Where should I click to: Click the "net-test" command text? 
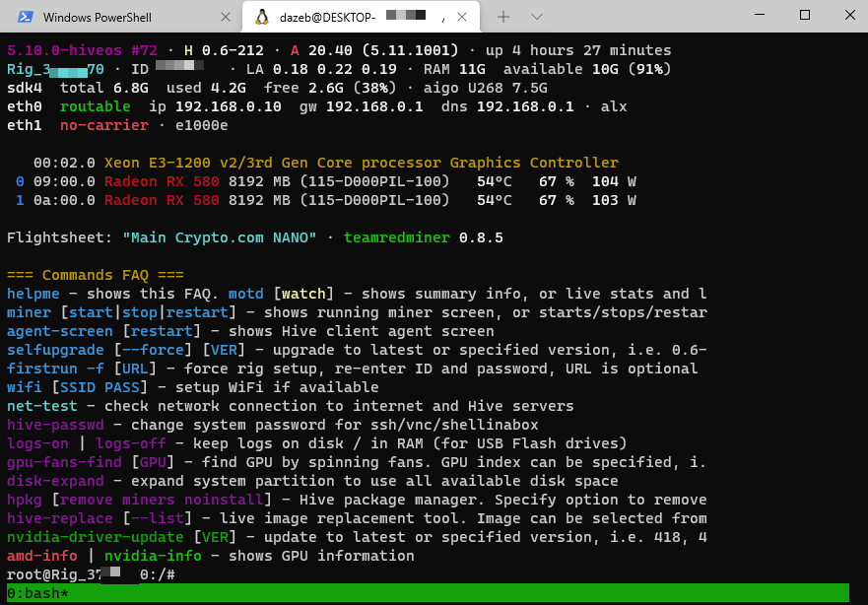pyautogui.click(x=42, y=406)
